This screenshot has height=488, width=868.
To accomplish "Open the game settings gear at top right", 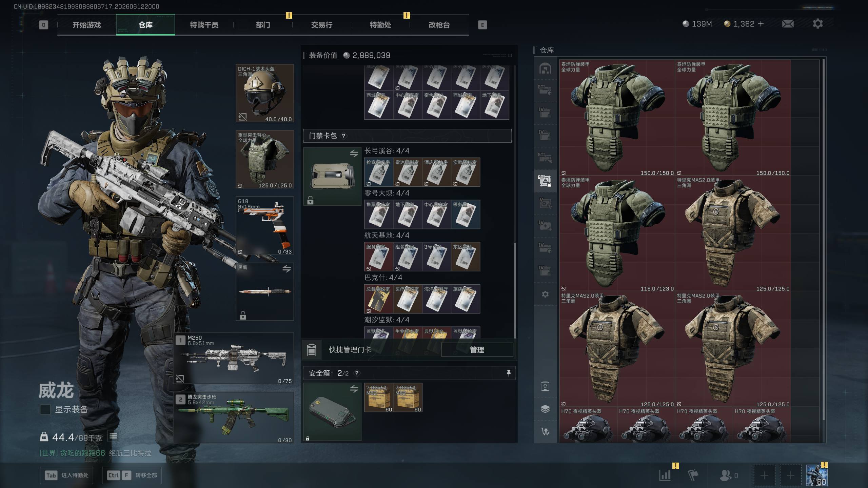I will click(817, 24).
